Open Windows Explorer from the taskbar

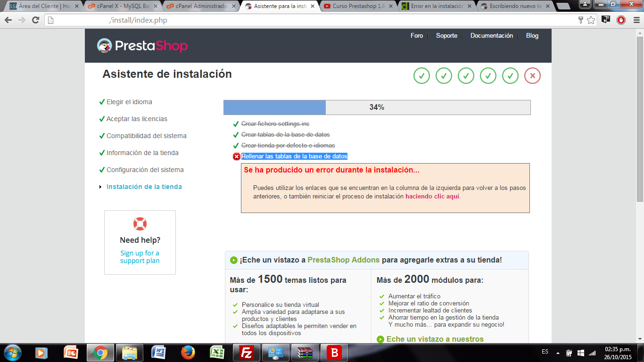pyautogui.click(x=129, y=353)
